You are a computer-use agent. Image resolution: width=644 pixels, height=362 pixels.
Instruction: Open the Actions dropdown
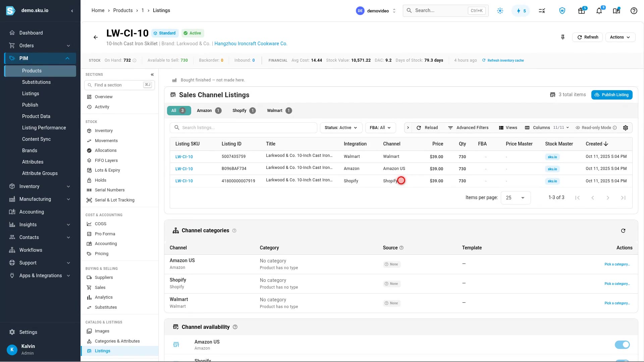620,37
